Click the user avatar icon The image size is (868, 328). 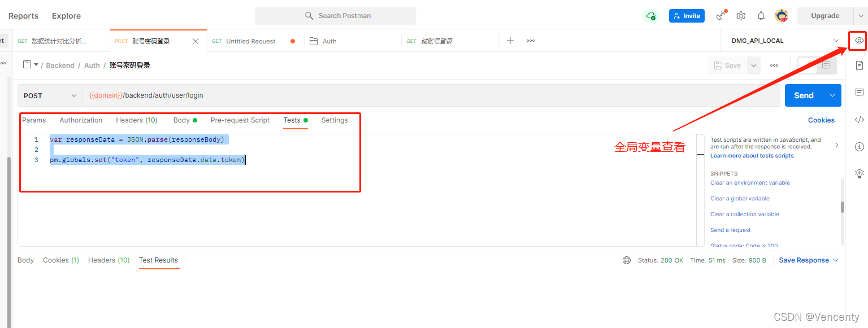tap(782, 16)
